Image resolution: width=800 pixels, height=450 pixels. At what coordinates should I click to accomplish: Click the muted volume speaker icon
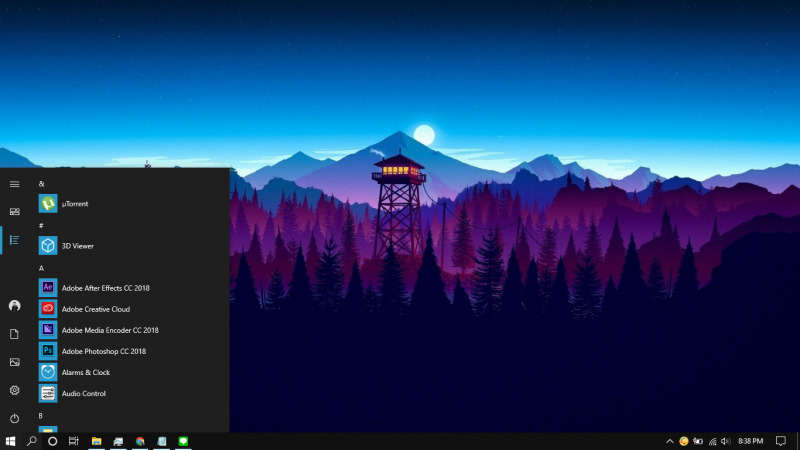coord(726,441)
